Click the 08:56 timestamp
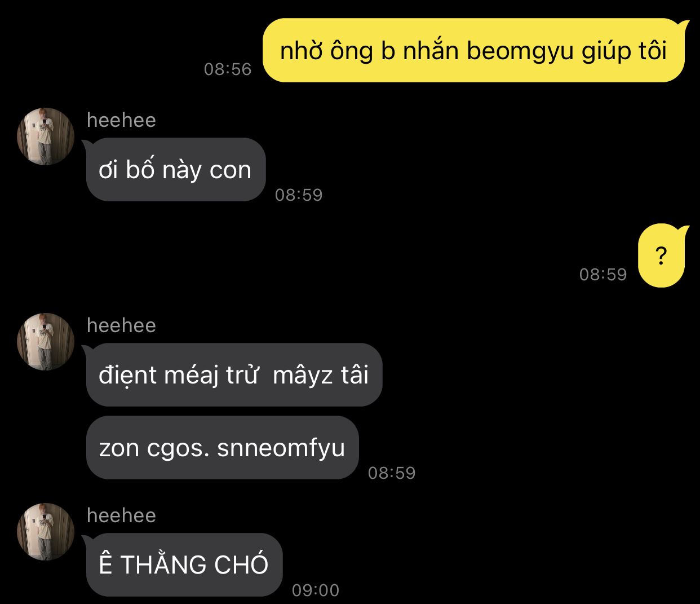This screenshot has height=604, width=700. [x=228, y=69]
